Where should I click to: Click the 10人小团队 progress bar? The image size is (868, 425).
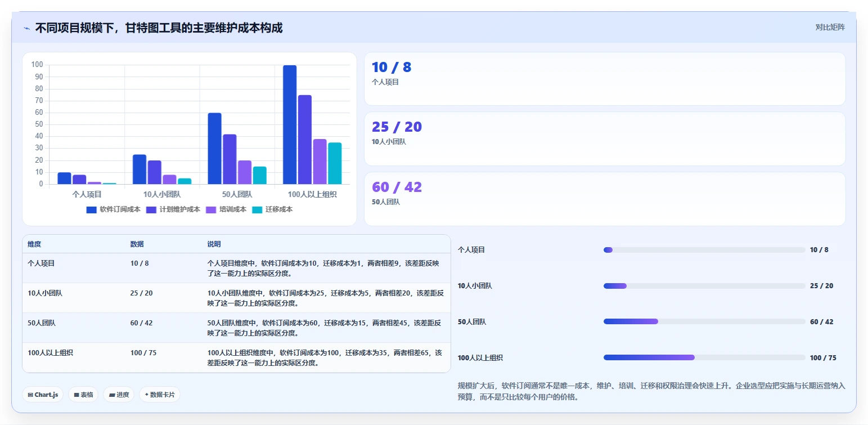tap(704, 286)
